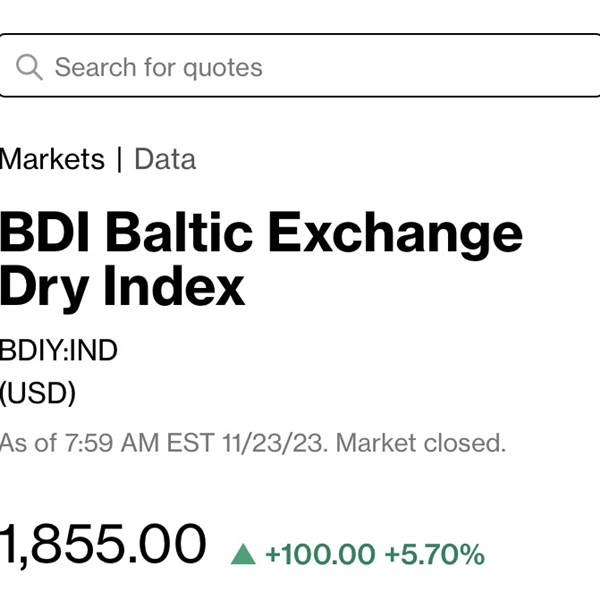Click the word Baltic in the title
This screenshot has width=600, height=600.
point(179,232)
